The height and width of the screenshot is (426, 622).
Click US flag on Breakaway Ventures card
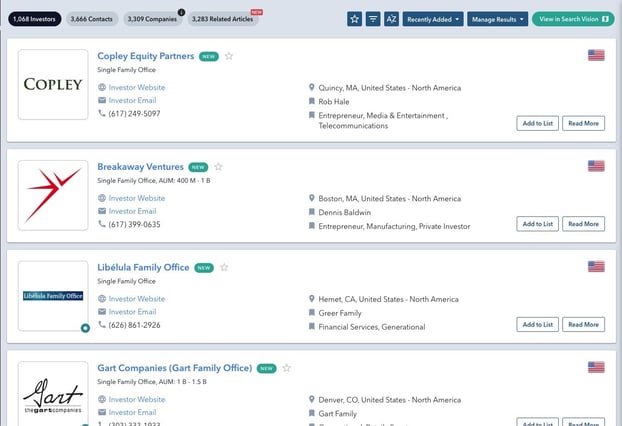[x=596, y=166]
